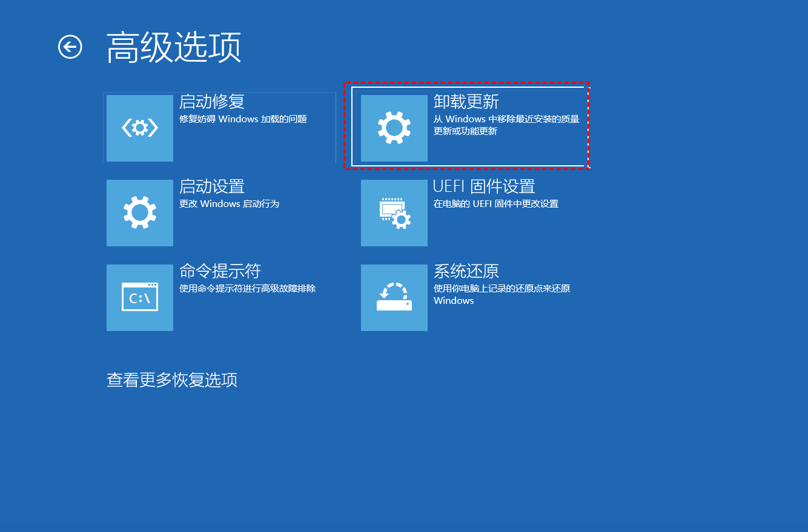Click the UEFI 固件设置 chip-and-gear icon

pos(394,213)
